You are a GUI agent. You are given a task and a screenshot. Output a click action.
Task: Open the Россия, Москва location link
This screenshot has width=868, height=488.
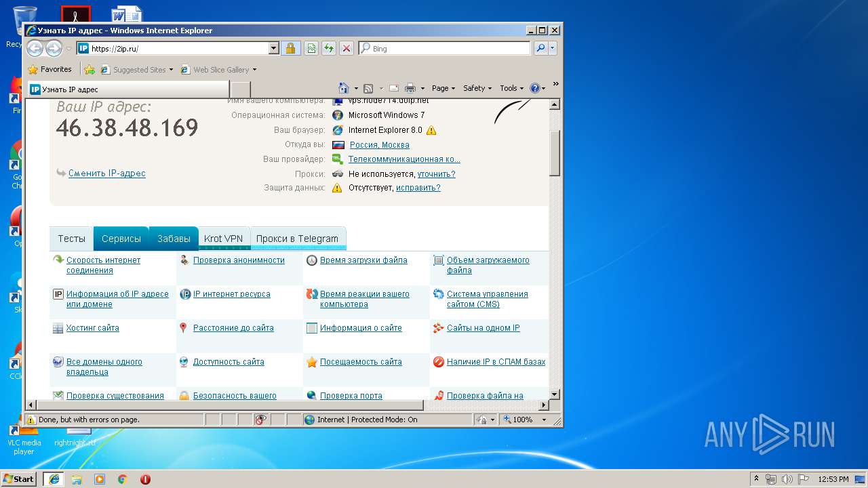pos(379,144)
